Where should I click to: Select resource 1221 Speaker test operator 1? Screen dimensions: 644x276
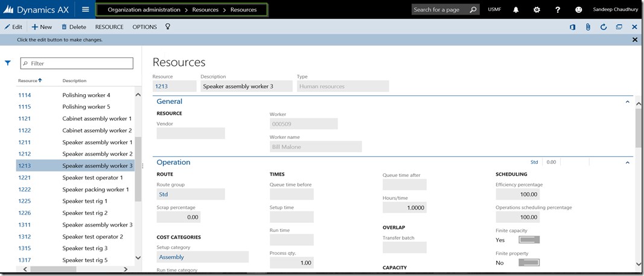pos(75,178)
